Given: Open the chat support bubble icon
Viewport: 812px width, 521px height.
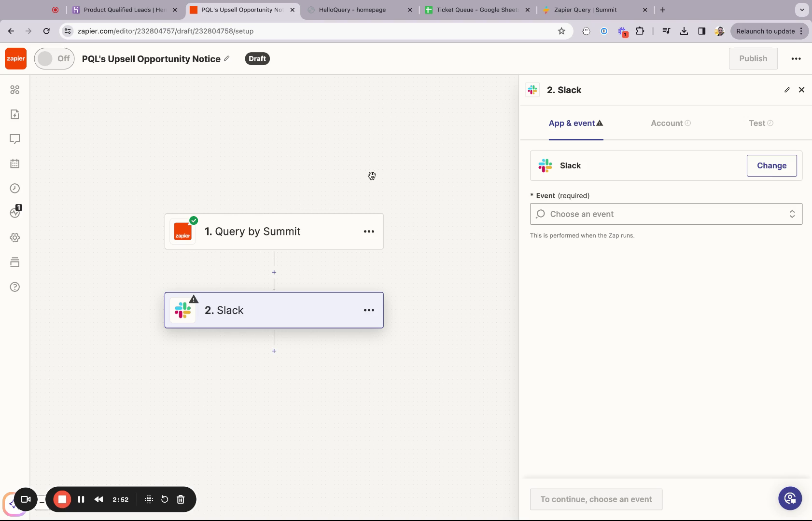Looking at the screenshot, I should pos(790,498).
